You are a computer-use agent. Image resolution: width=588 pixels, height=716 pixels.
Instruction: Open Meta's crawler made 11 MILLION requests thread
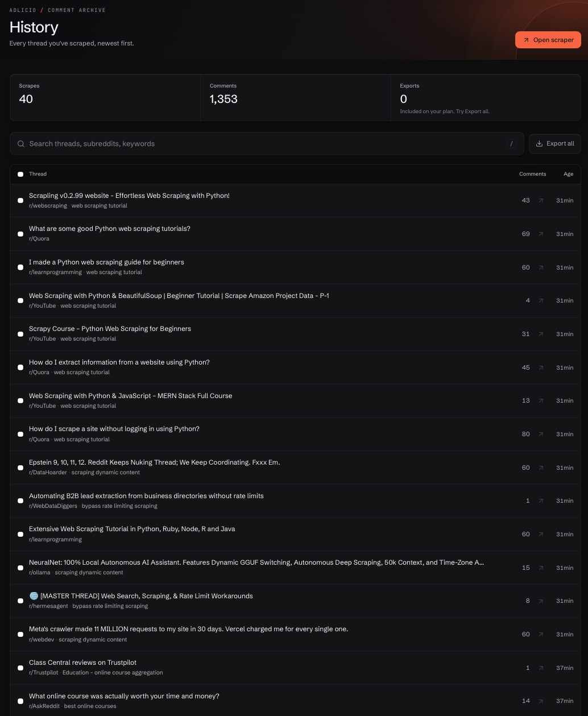(188, 629)
